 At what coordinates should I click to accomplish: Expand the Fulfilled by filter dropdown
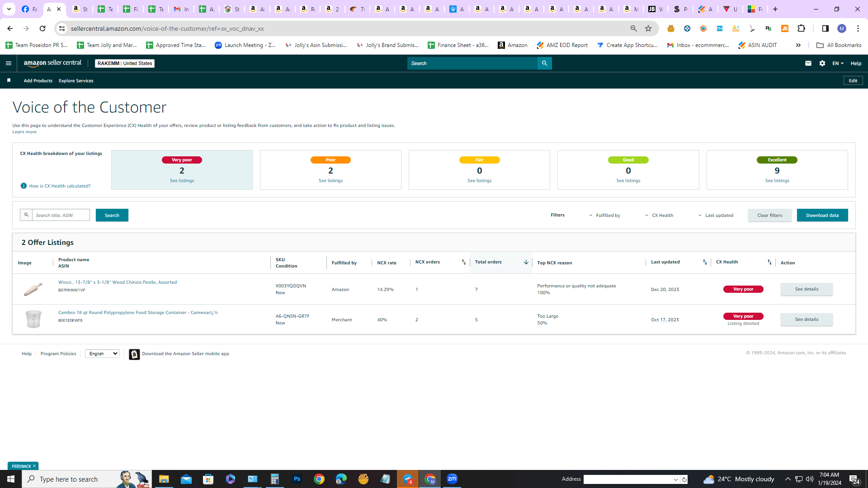point(604,216)
